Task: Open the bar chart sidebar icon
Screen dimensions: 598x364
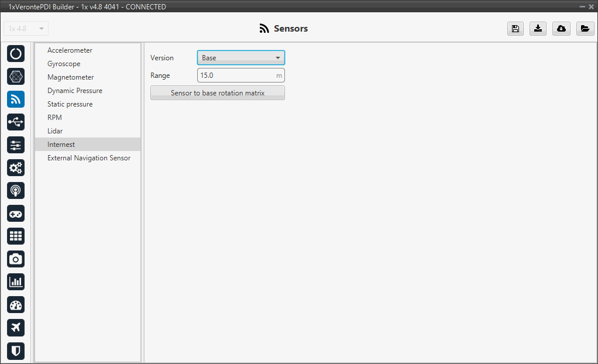Action: (x=16, y=281)
